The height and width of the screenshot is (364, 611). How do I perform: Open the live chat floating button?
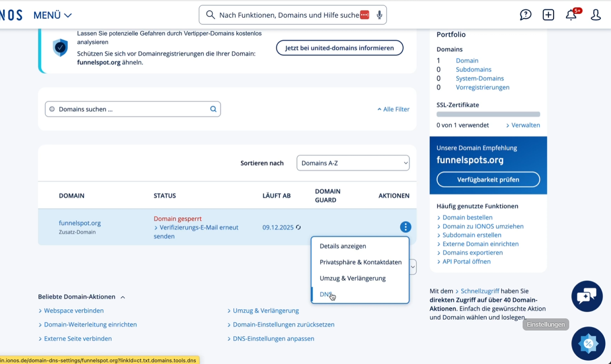click(x=587, y=296)
